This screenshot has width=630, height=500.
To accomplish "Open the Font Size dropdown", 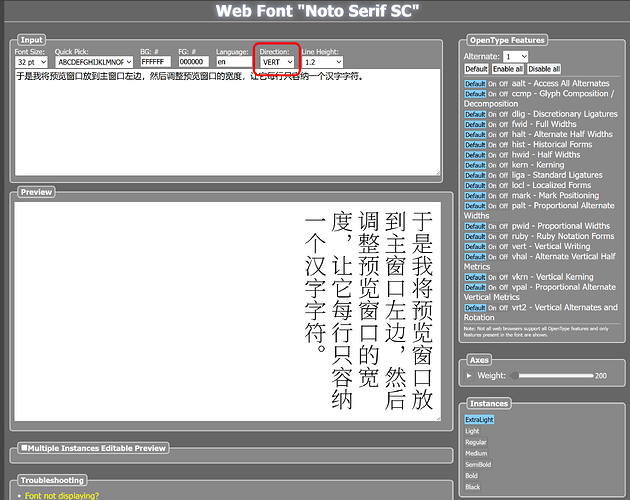I will (x=31, y=62).
